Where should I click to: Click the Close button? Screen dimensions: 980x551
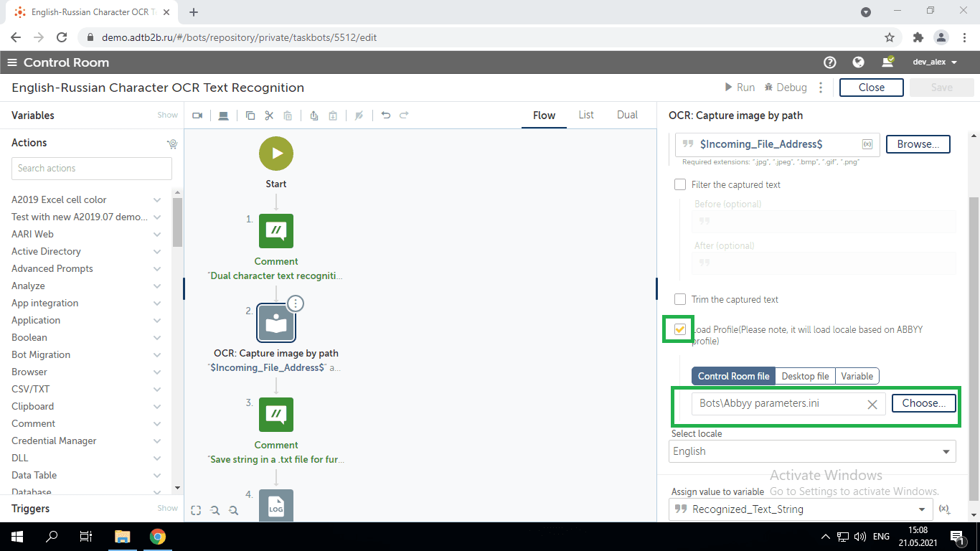point(872,88)
